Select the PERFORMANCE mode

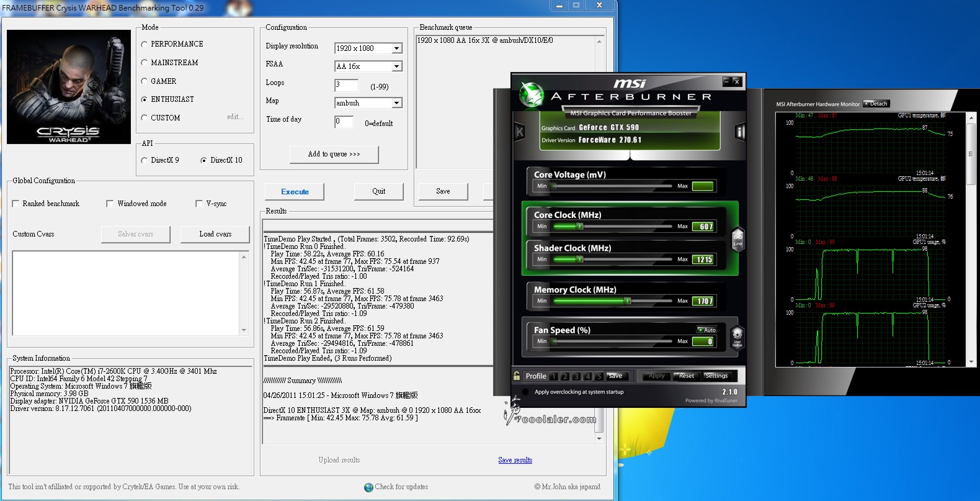[144, 44]
